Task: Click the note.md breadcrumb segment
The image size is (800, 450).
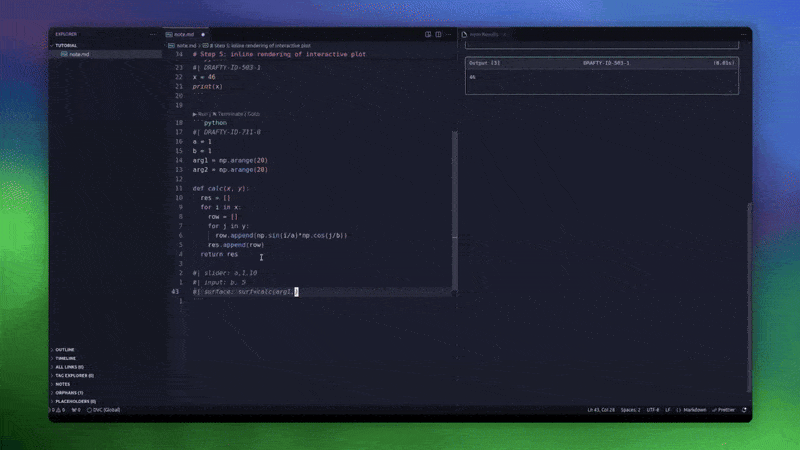Action: click(x=186, y=45)
